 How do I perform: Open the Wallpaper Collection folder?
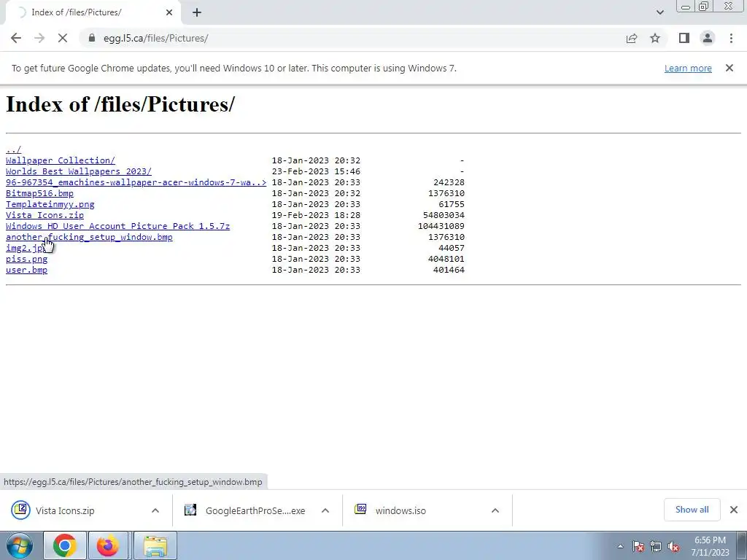coord(61,160)
